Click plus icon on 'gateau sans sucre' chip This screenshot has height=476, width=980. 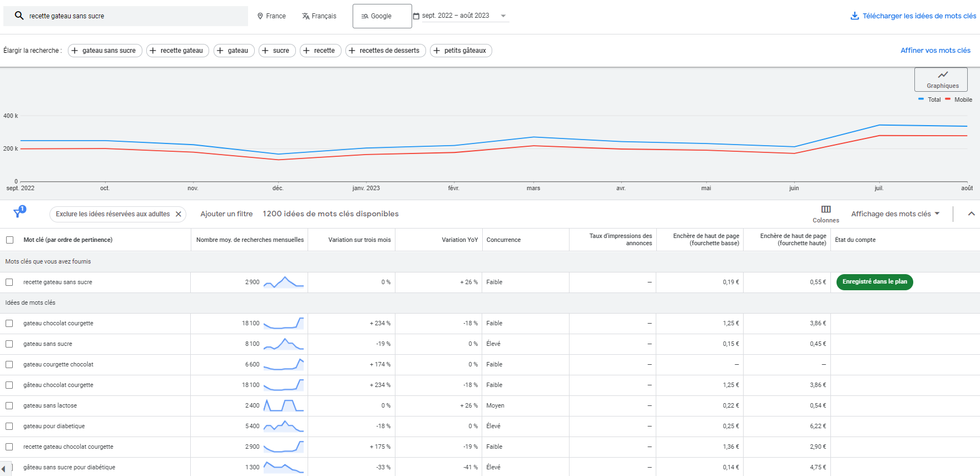(75, 51)
